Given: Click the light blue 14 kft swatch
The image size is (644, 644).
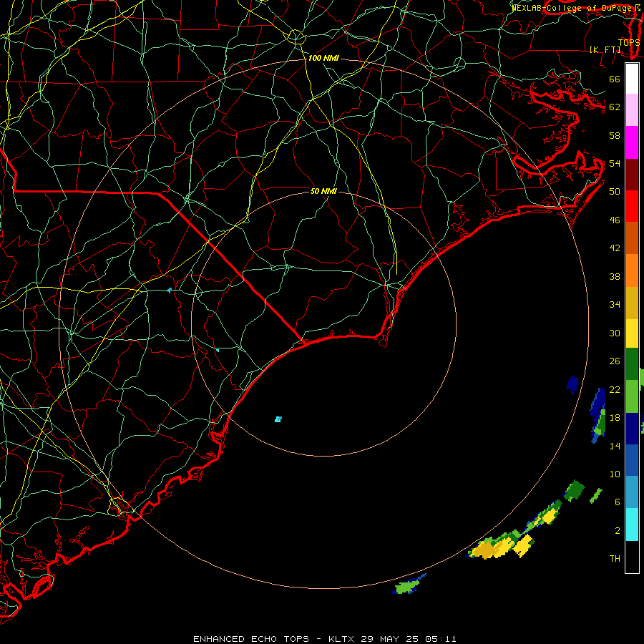Looking at the screenshot, I should point(632,492).
